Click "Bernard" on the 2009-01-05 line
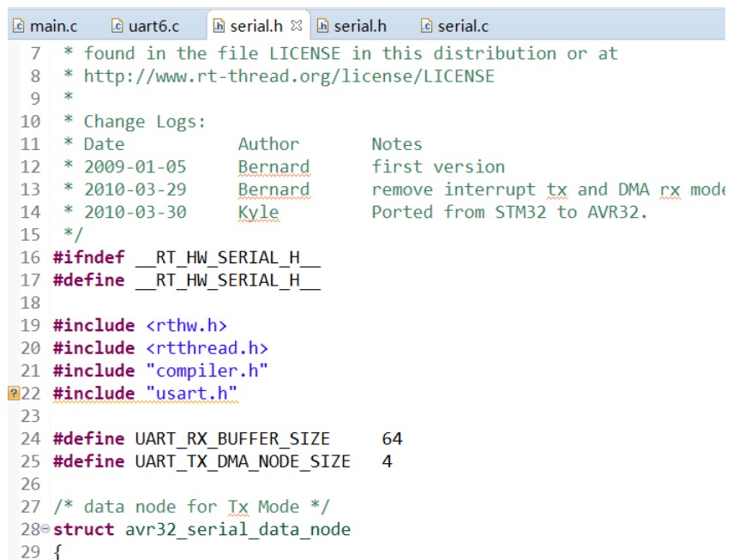Viewport: 733px width, 560px height. tap(273, 167)
